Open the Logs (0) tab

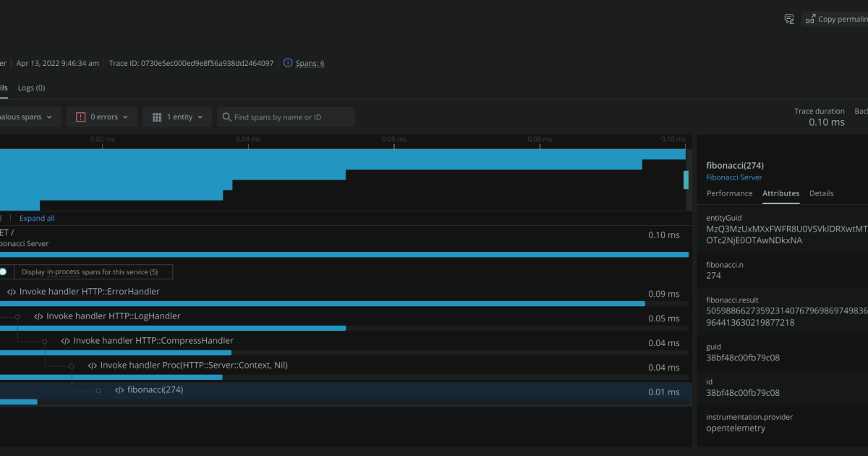(31, 88)
